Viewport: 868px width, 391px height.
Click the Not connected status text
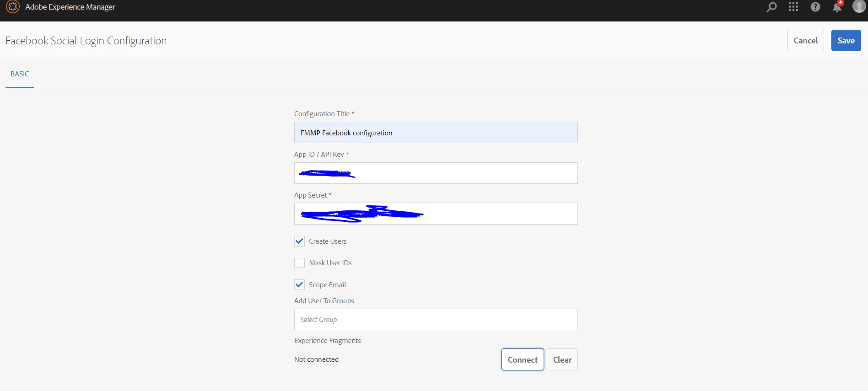point(316,359)
